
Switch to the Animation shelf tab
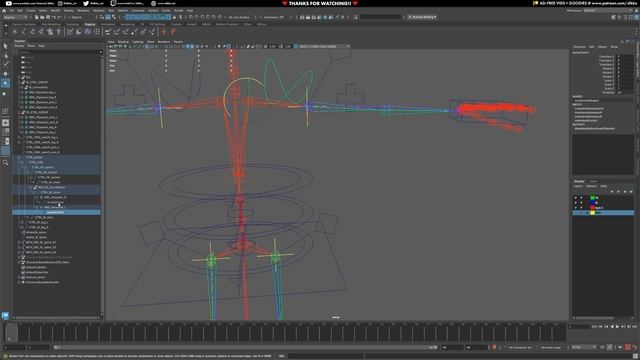click(108, 24)
